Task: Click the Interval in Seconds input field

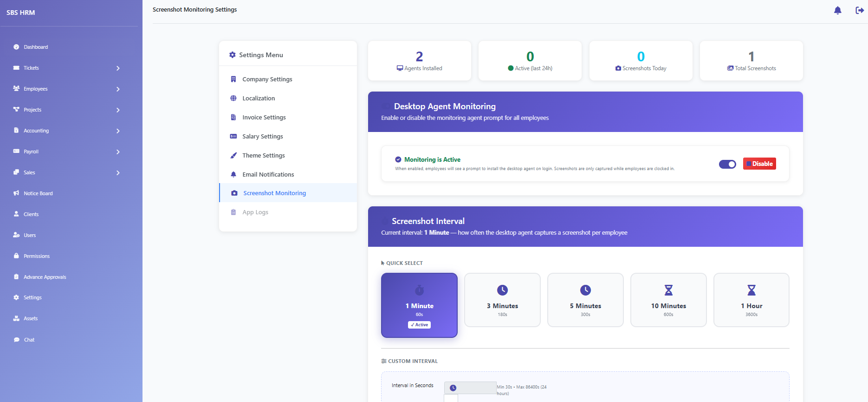Action: [x=470, y=388]
